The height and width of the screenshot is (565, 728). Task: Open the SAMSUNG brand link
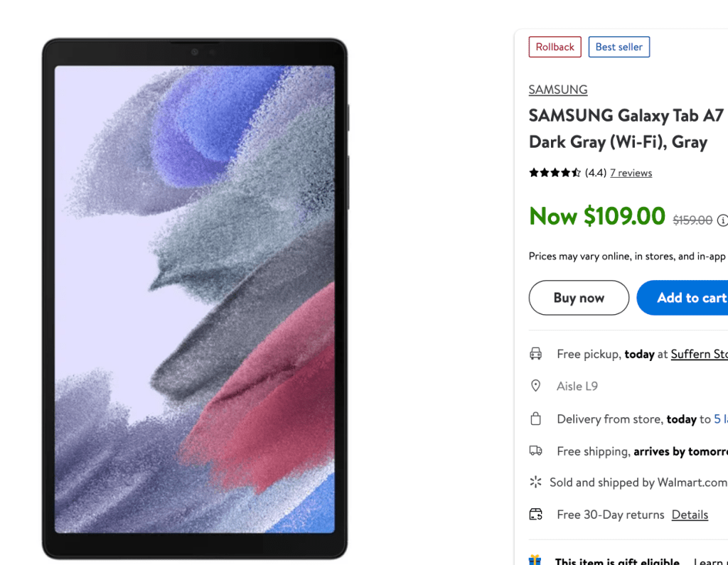point(558,90)
